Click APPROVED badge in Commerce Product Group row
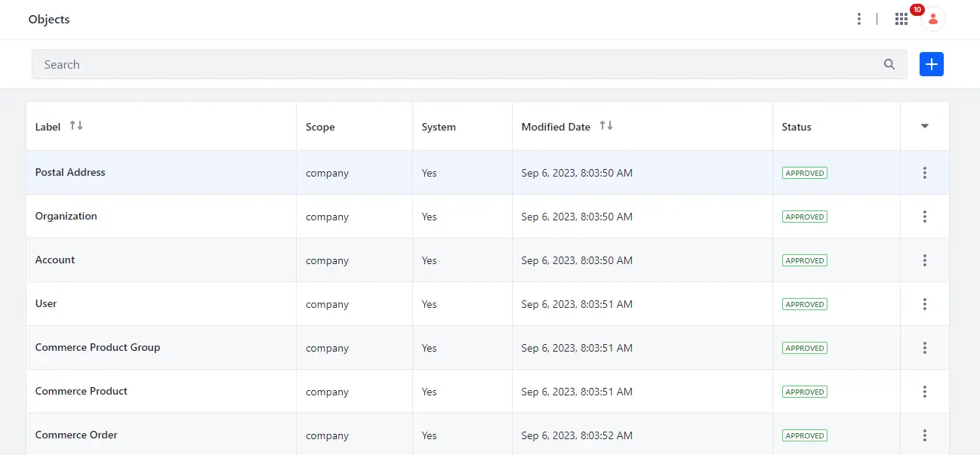The image size is (980, 455). (x=805, y=348)
